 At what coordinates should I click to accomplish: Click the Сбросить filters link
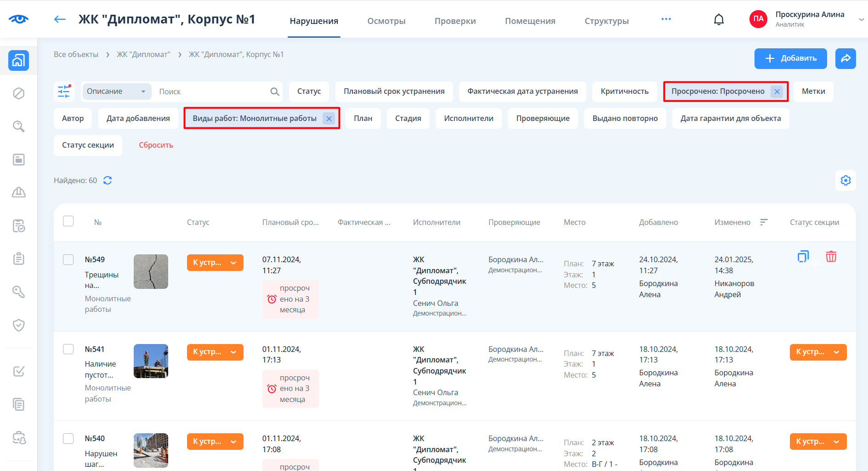tap(156, 145)
